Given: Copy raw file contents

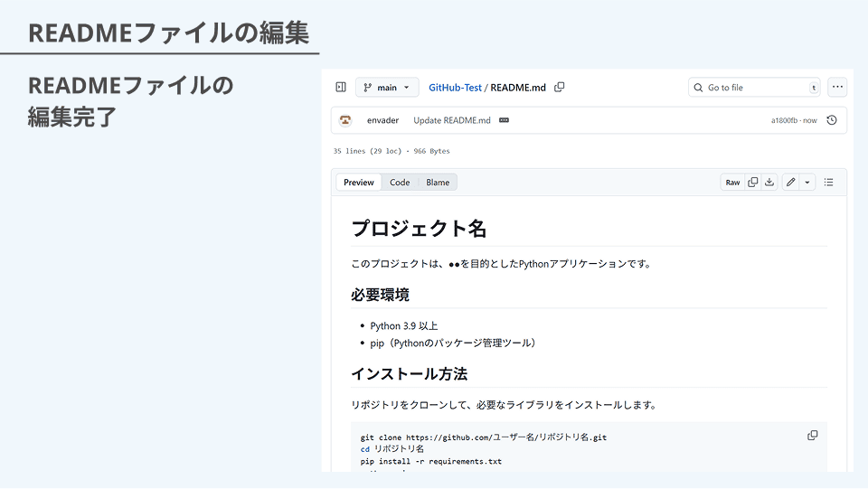Looking at the screenshot, I should point(753,182).
